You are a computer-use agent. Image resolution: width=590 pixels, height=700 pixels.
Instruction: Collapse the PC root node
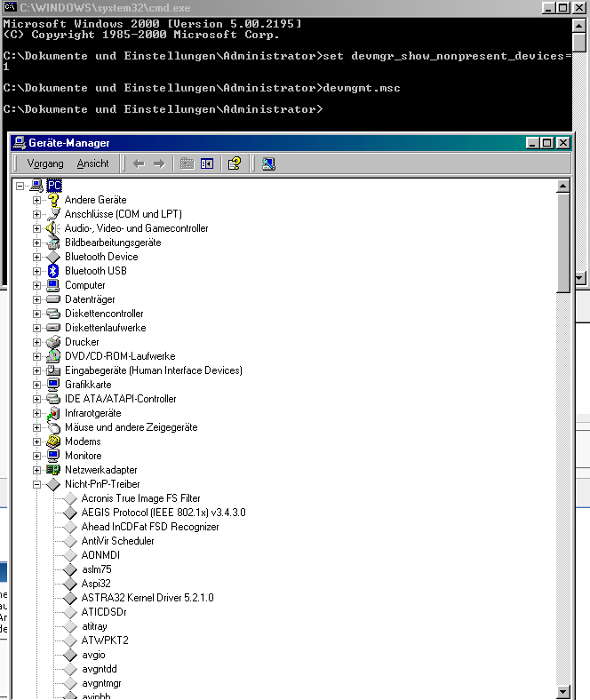tap(20, 186)
